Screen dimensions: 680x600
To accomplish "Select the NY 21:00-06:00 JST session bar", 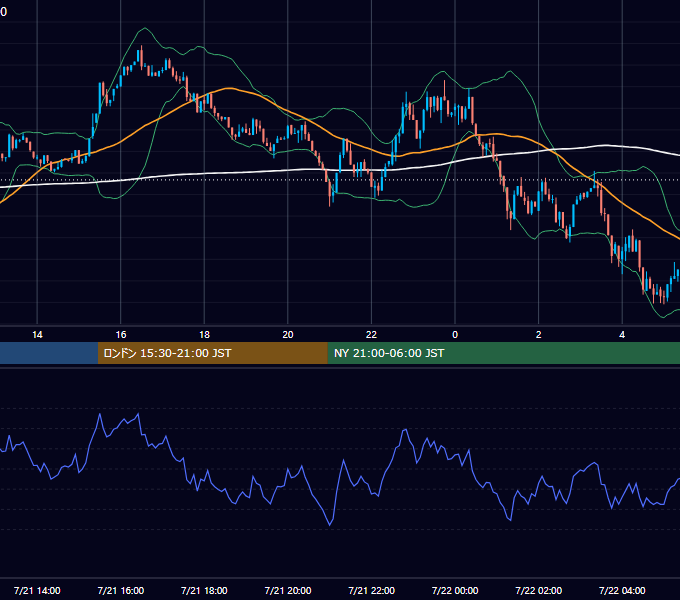I will pyautogui.click(x=503, y=353).
